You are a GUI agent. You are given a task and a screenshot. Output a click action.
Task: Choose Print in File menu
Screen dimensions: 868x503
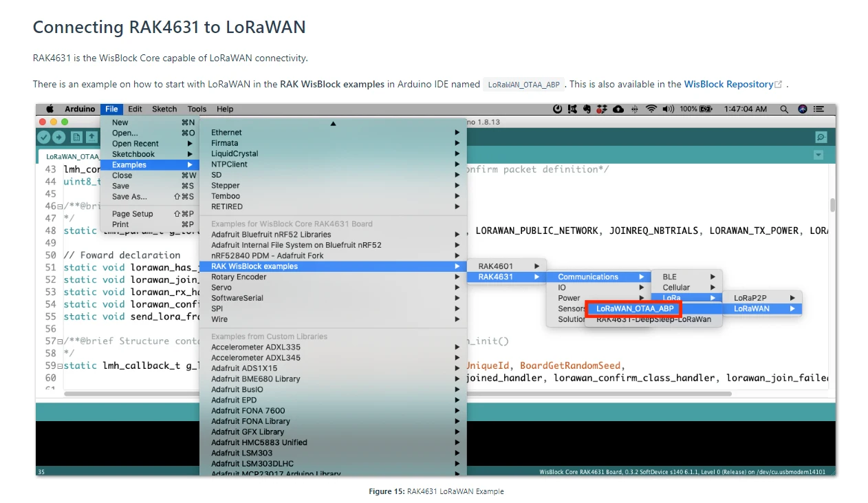pyautogui.click(x=149, y=224)
